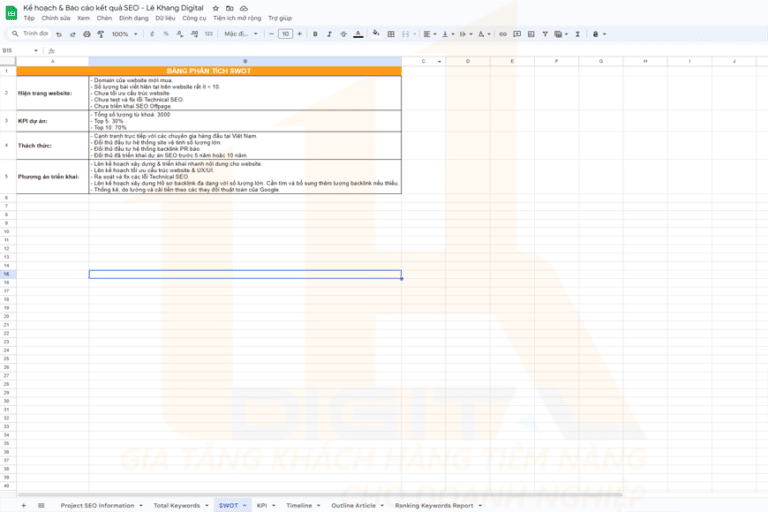Select column D header
Screen dimensions: 768x512
pyautogui.click(x=468, y=62)
